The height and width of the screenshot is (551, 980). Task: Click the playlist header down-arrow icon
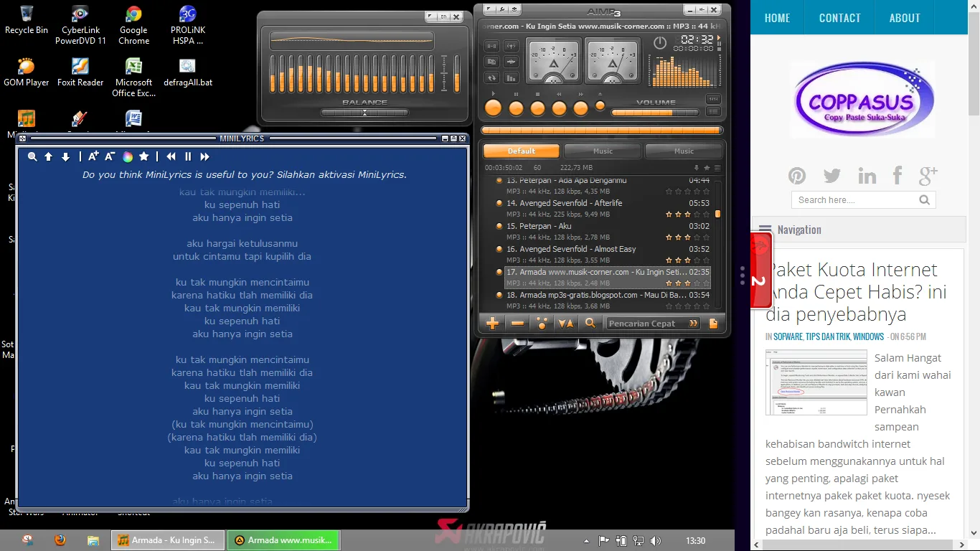tap(696, 168)
